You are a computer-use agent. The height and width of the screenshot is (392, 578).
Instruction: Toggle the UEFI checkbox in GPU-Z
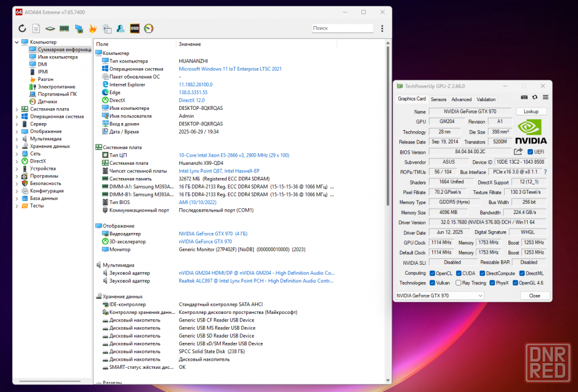coord(530,152)
